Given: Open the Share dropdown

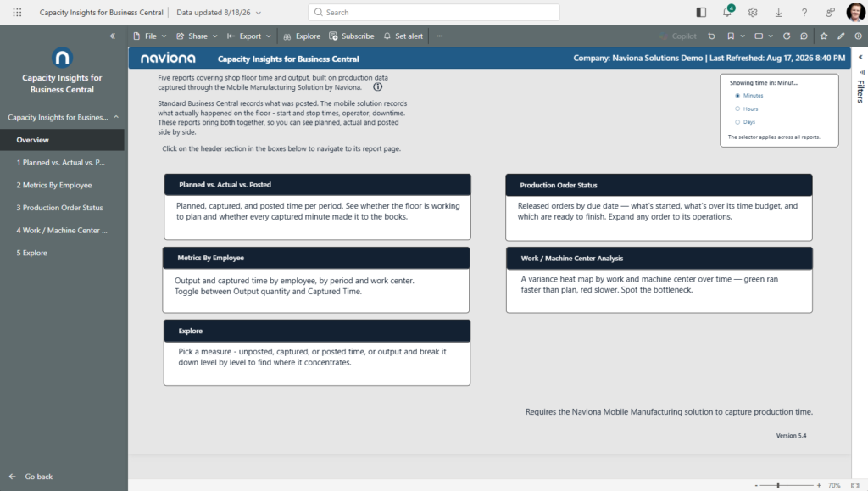Looking at the screenshot, I should (197, 36).
